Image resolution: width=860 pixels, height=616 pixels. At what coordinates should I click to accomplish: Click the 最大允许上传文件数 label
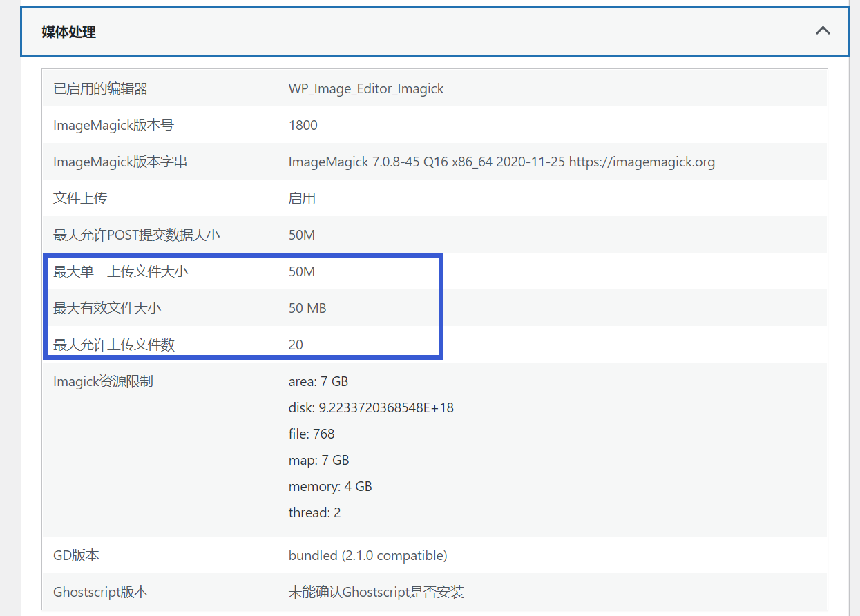(113, 345)
